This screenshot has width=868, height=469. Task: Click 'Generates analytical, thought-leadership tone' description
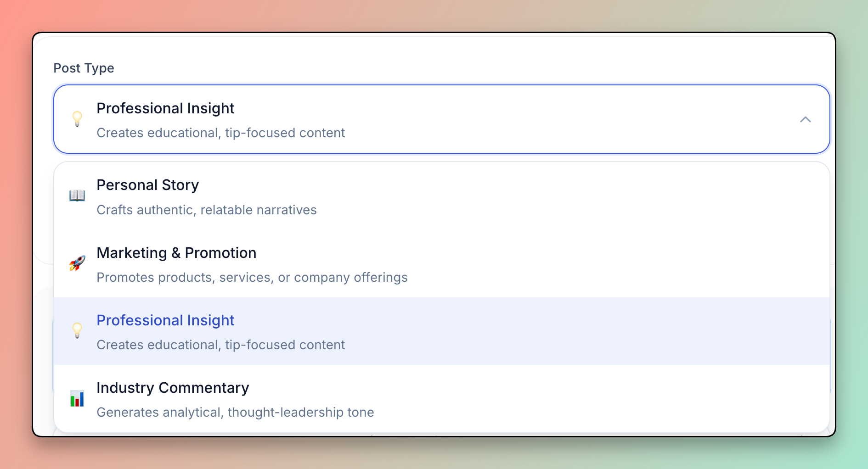pyautogui.click(x=235, y=413)
